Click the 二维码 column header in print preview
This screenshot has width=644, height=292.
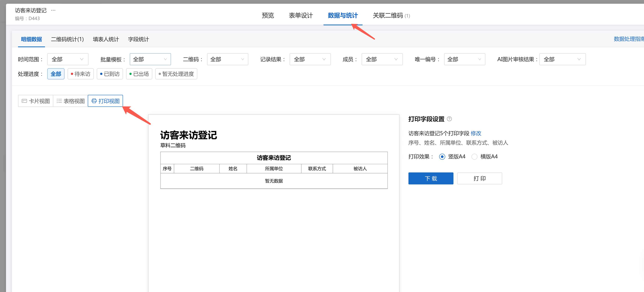(197, 169)
